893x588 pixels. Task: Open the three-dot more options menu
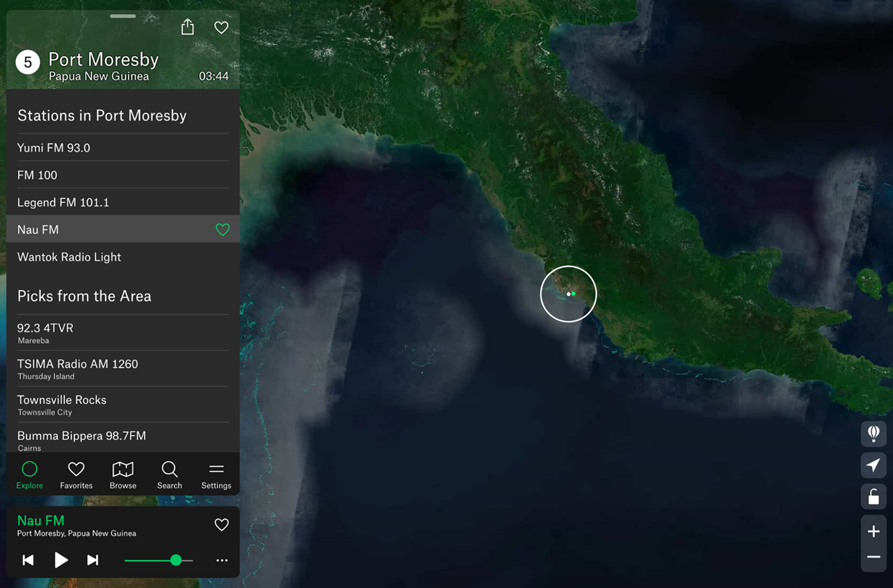tap(221, 560)
